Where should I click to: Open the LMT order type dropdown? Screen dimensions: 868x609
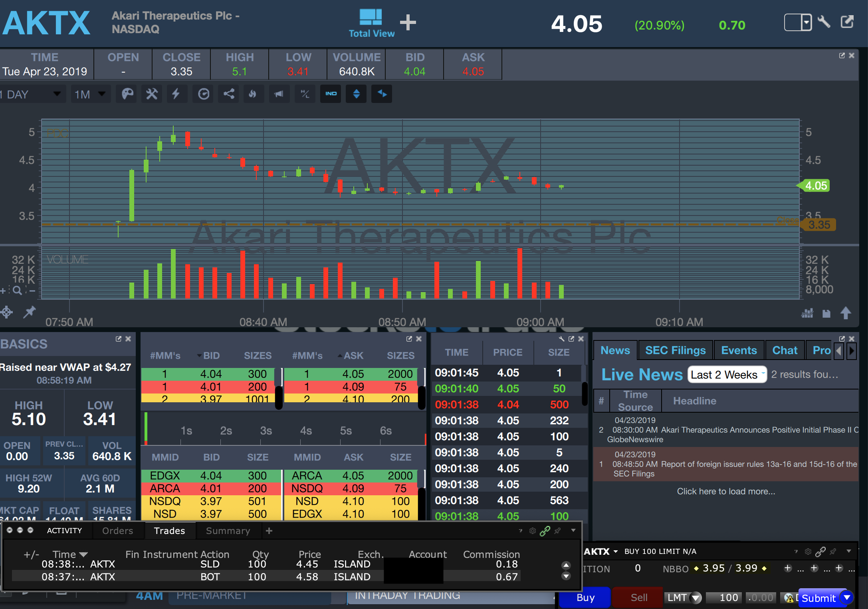click(683, 597)
